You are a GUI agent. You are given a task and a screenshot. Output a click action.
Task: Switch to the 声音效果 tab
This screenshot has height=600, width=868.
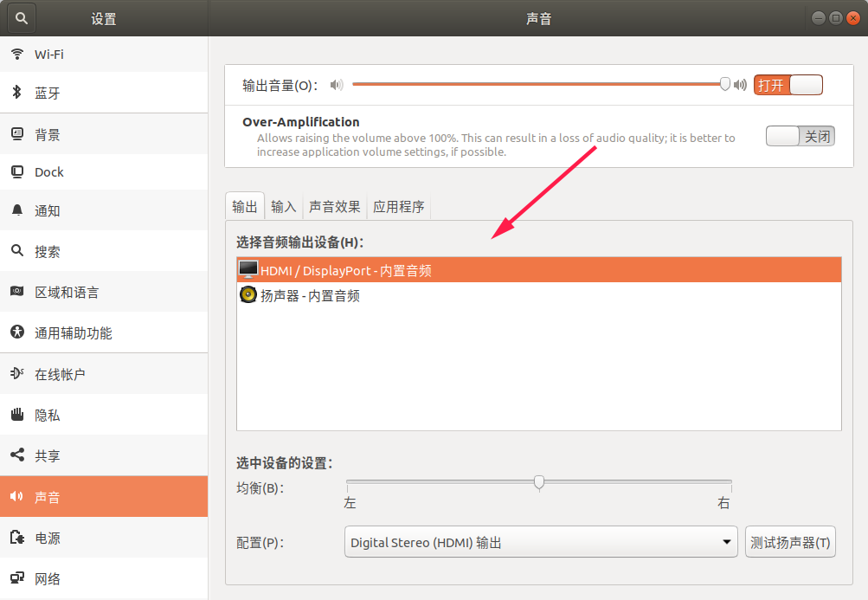tap(334, 207)
